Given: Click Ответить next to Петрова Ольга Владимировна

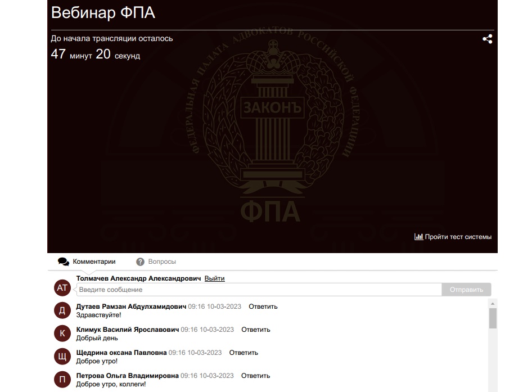Looking at the screenshot, I should click(255, 376).
